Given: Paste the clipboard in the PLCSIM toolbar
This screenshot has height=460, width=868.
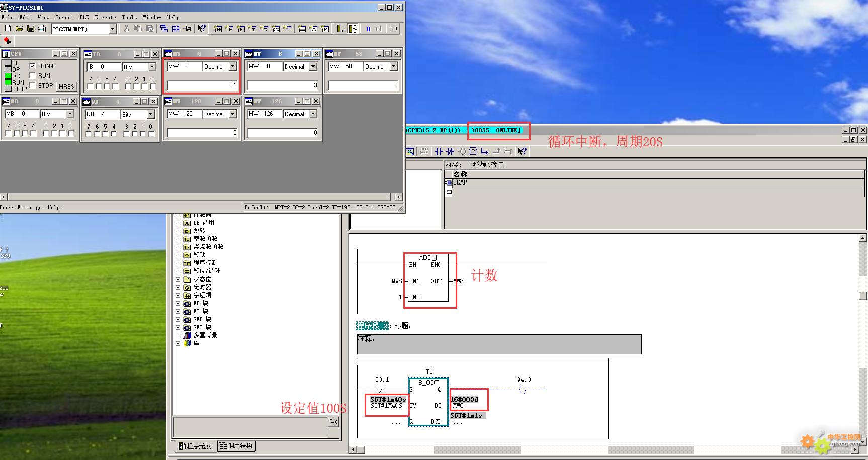Looking at the screenshot, I should coord(149,29).
